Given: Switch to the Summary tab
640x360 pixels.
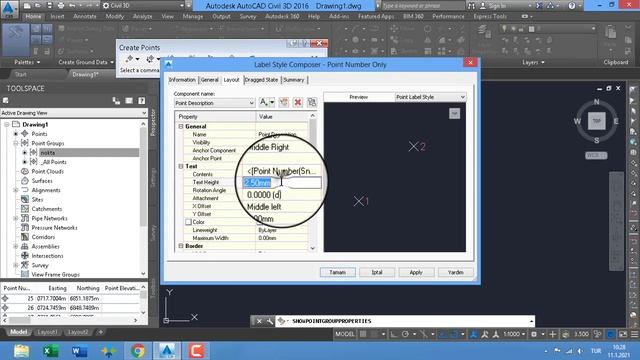Looking at the screenshot, I should click(x=294, y=80).
